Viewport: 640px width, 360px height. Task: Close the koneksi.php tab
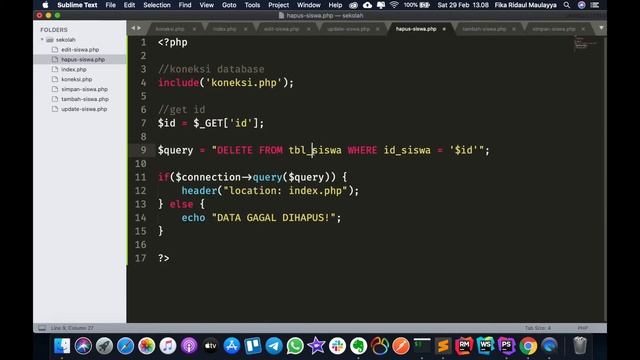tap(194, 29)
